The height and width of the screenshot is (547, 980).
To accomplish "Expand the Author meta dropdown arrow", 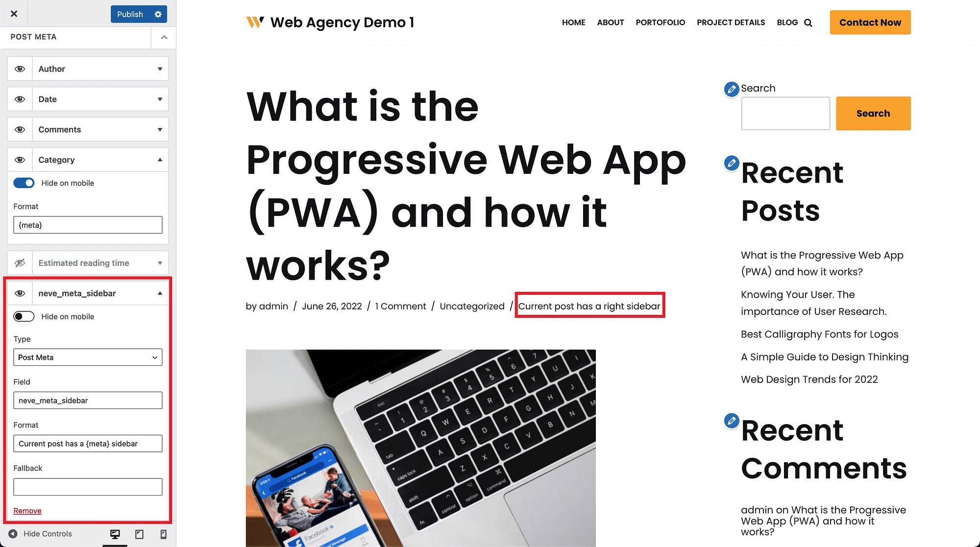I will pyautogui.click(x=160, y=69).
